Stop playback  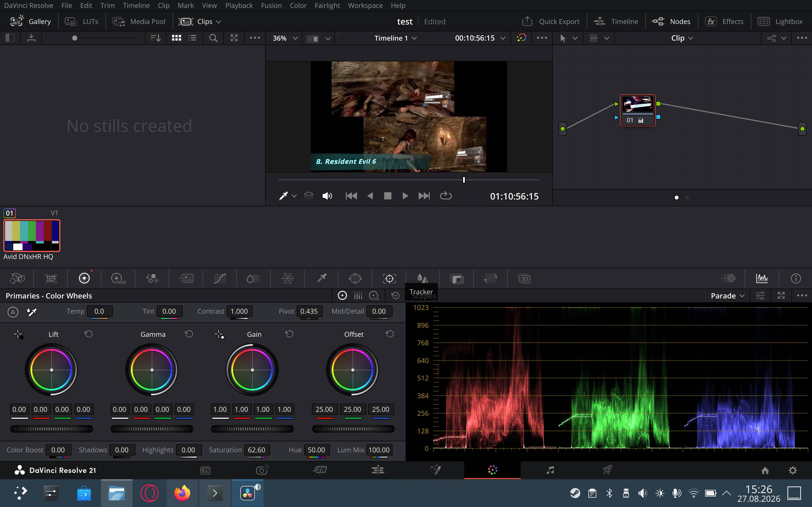click(388, 196)
